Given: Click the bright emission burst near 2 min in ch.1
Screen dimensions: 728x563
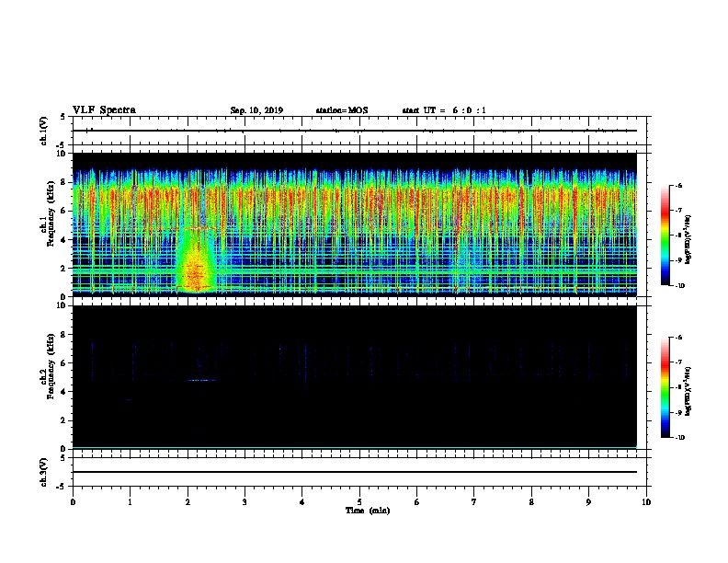Looking at the screenshot, I should click(x=197, y=260).
